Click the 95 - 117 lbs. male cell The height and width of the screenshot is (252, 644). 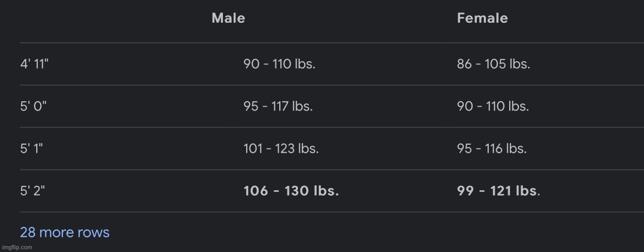(278, 106)
